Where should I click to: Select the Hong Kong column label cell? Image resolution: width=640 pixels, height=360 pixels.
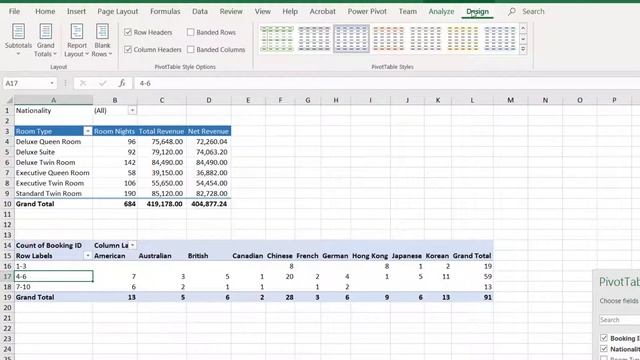point(370,256)
